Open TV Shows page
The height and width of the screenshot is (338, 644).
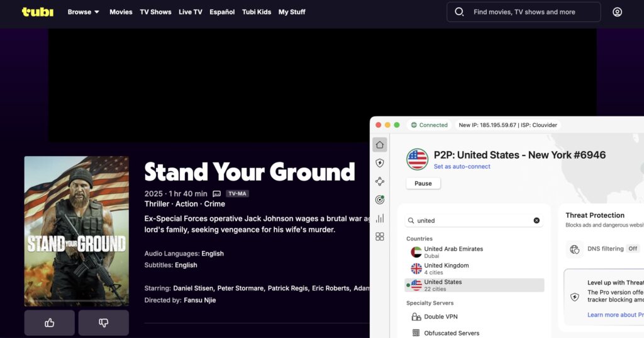(156, 12)
